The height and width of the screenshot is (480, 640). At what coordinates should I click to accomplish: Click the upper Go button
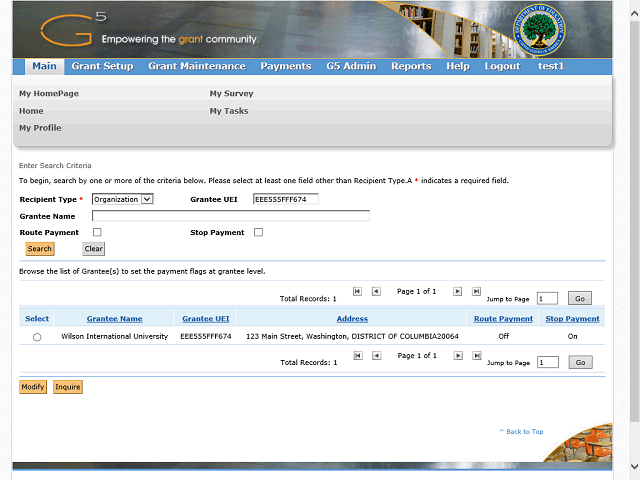(580, 298)
